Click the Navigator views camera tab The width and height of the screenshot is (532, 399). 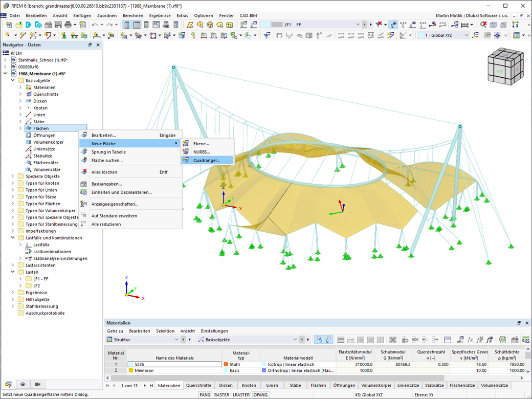click(x=37, y=384)
